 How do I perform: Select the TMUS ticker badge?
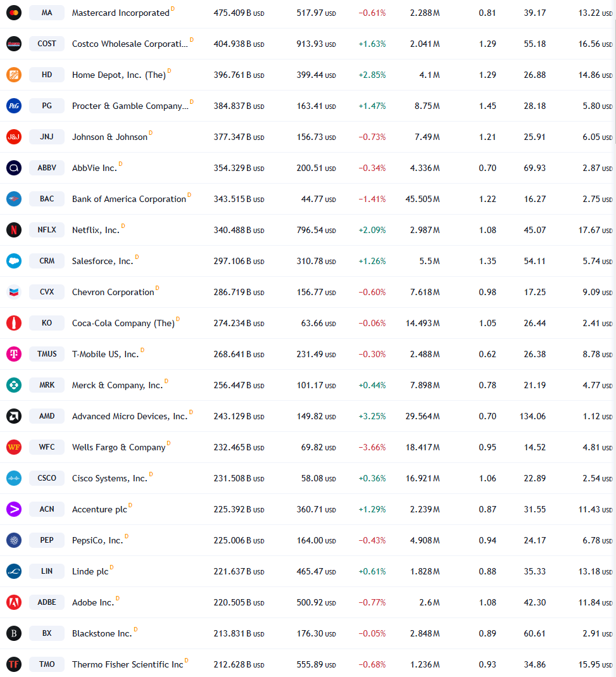(x=47, y=354)
